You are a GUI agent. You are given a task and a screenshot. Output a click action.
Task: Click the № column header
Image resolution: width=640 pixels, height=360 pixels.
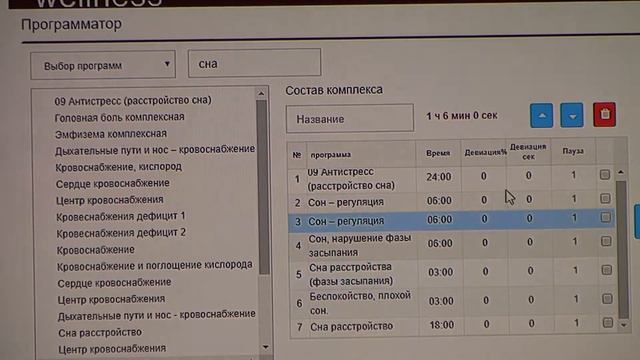297,155
